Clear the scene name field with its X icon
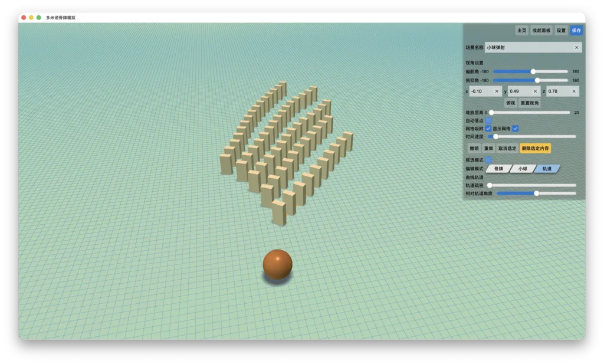 click(x=576, y=47)
